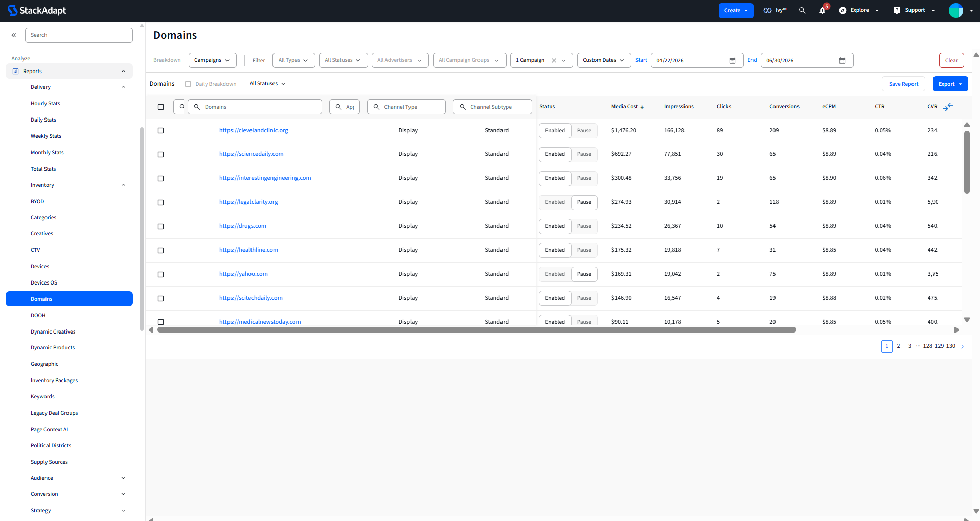This screenshot has width=980, height=521.
Task: Open the All Statuses dropdown beside Daily Breakdown
Action: tap(267, 84)
